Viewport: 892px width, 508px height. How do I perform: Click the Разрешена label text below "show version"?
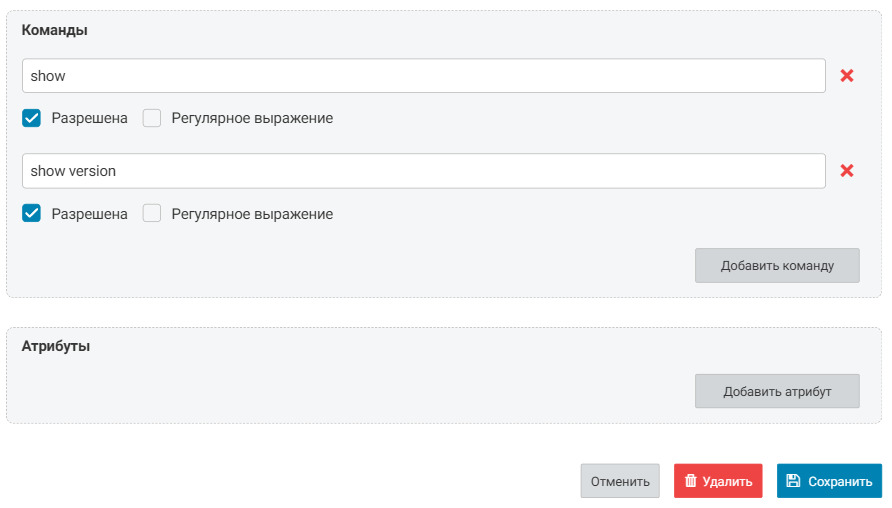90,213
